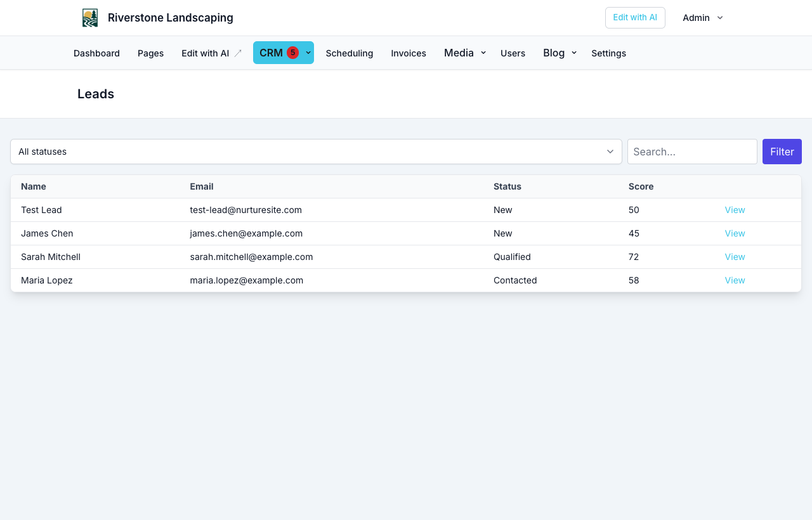This screenshot has width=812, height=520.
Task: View James Chen's lead details
Action: pyautogui.click(x=735, y=233)
